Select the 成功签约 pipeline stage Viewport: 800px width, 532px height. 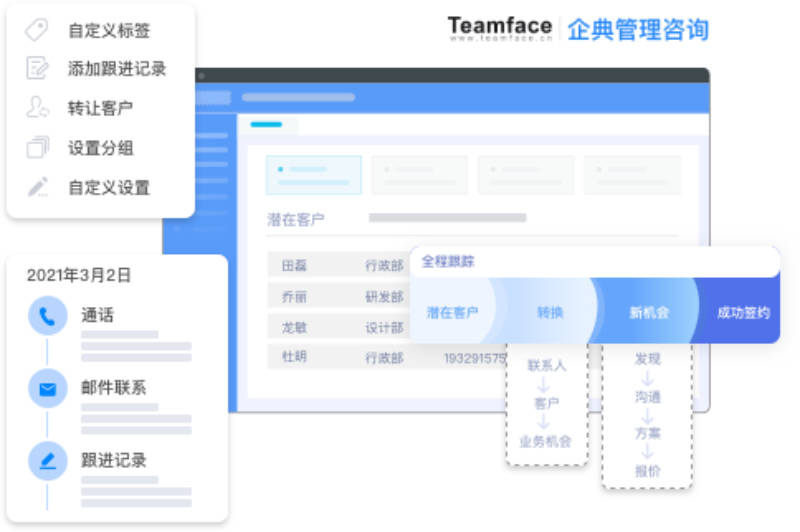743,312
